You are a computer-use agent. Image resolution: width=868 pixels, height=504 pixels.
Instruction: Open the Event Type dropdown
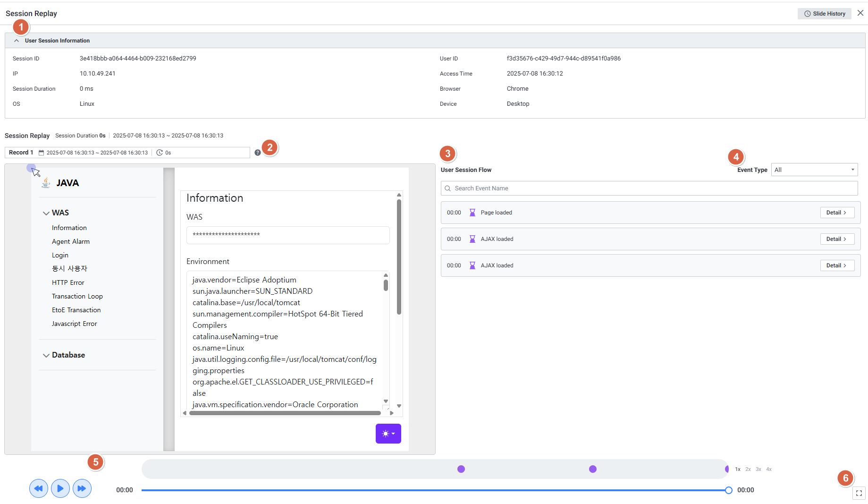[x=814, y=170]
